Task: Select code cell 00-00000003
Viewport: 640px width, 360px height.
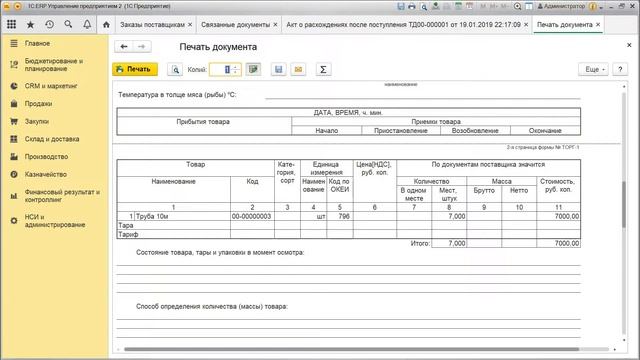Action: pos(252,216)
